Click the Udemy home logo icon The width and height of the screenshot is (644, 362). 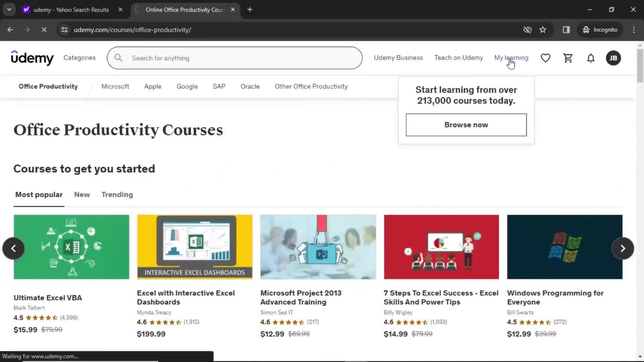[x=32, y=58]
